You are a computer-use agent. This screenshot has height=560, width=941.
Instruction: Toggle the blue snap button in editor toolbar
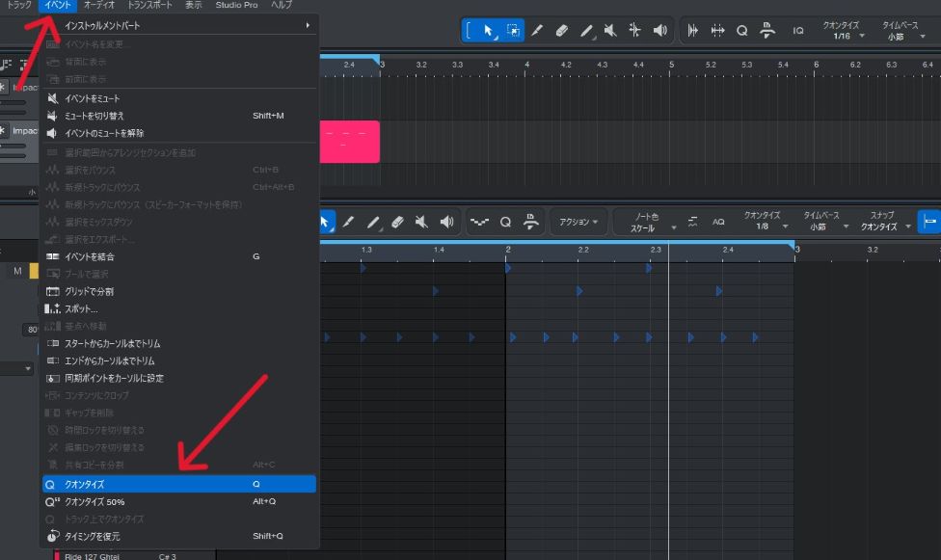pos(929,222)
